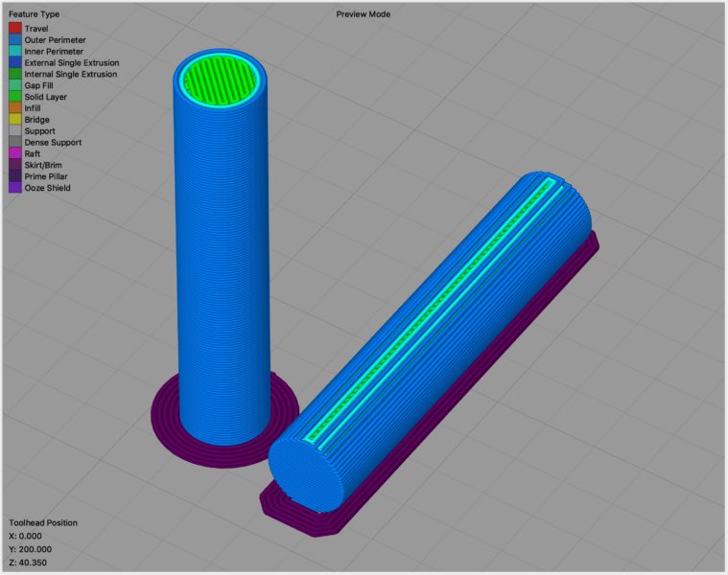Click the External Single Extrusion label

pos(72,62)
